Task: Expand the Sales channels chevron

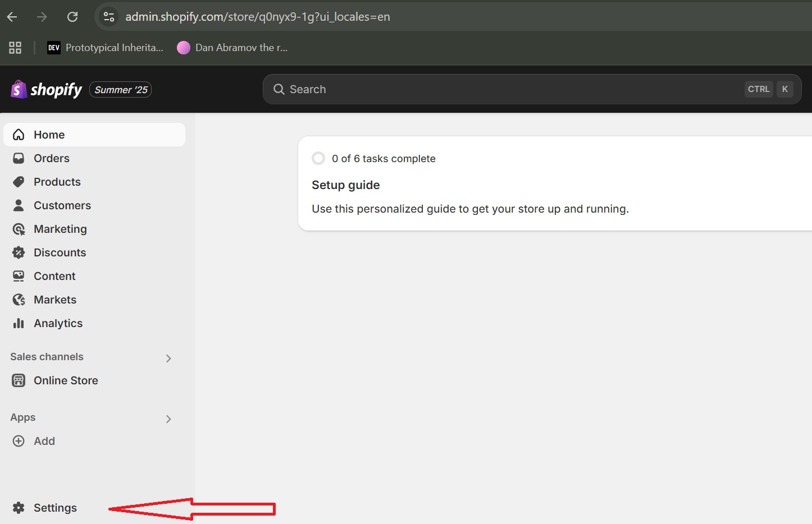Action: click(x=168, y=358)
